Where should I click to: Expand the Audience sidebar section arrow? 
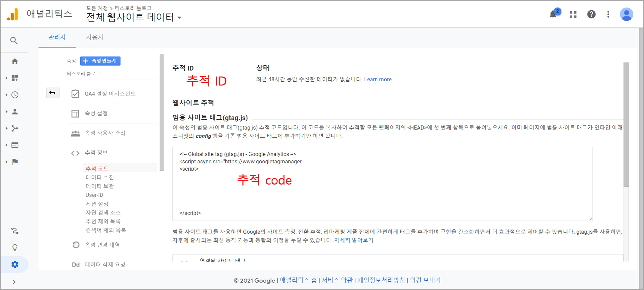coord(6,112)
